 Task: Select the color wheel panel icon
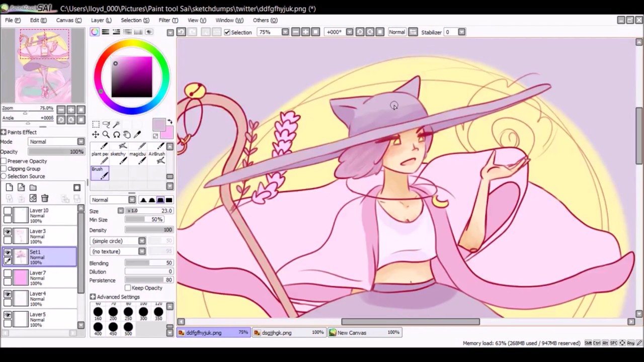(95, 32)
